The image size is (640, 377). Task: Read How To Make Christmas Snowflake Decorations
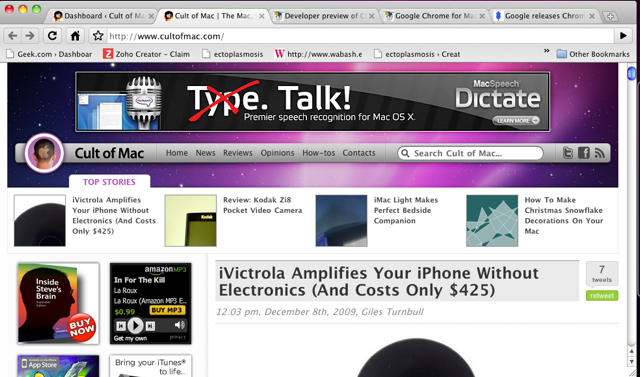[x=564, y=215]
